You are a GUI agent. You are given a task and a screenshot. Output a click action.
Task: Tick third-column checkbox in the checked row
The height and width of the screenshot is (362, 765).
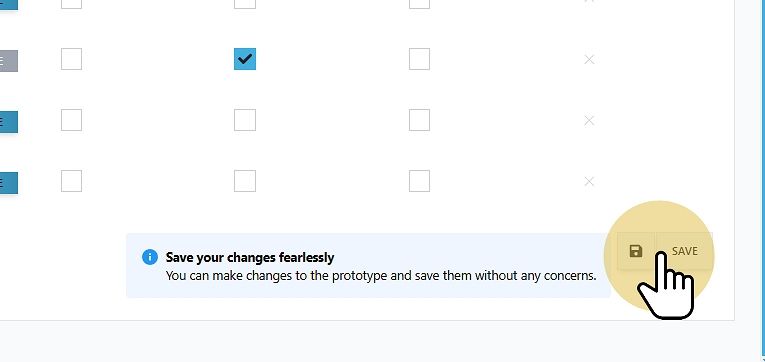pyautogui.click(x=419, y=59)
